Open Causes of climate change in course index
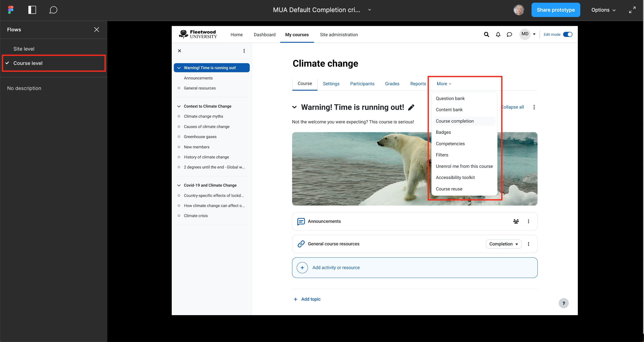 coord(206,127)
